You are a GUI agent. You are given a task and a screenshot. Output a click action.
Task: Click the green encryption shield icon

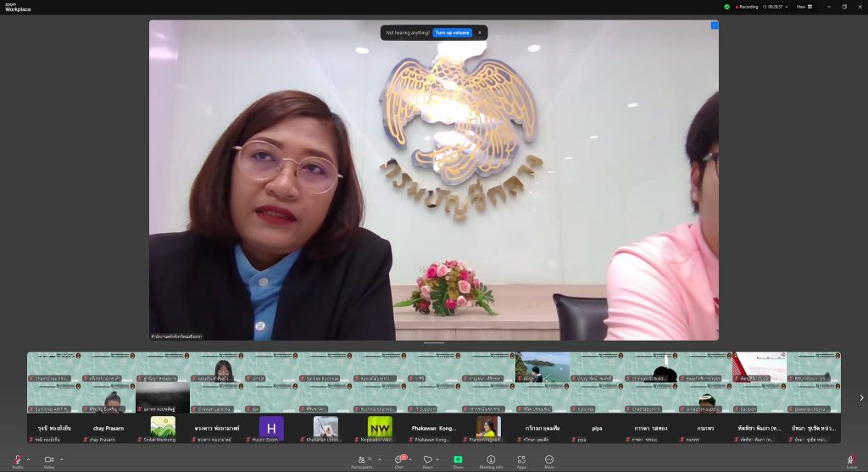point(726,7)
